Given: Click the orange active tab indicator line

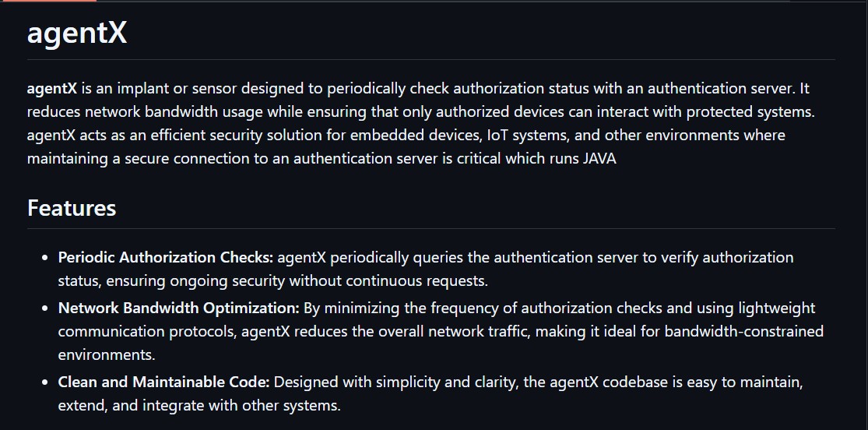Looking at the screenshot, I should point(48,1).
